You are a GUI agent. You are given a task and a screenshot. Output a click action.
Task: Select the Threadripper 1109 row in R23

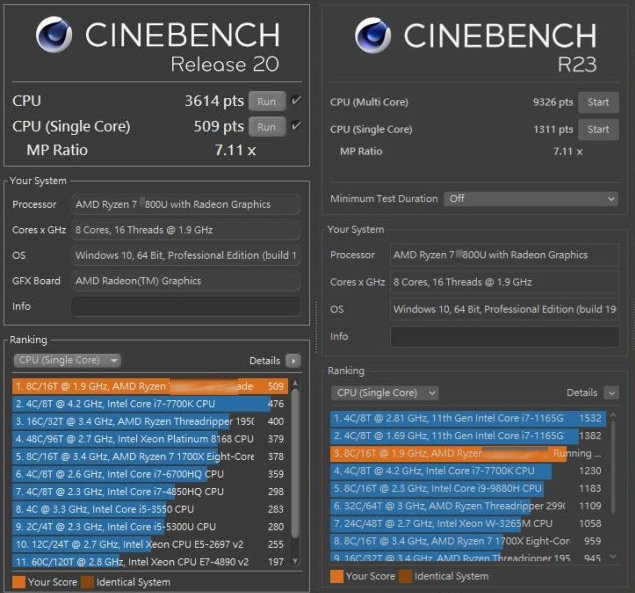tap(468, 506)
